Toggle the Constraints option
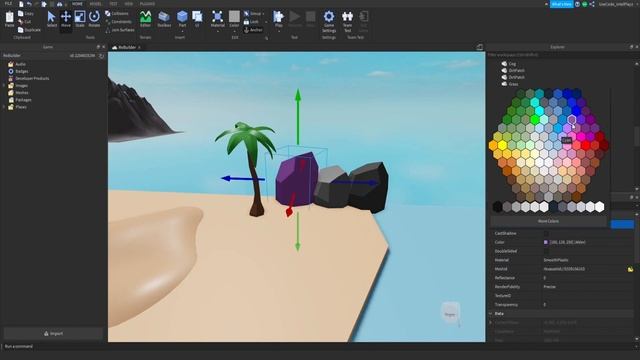 [118, 22]
